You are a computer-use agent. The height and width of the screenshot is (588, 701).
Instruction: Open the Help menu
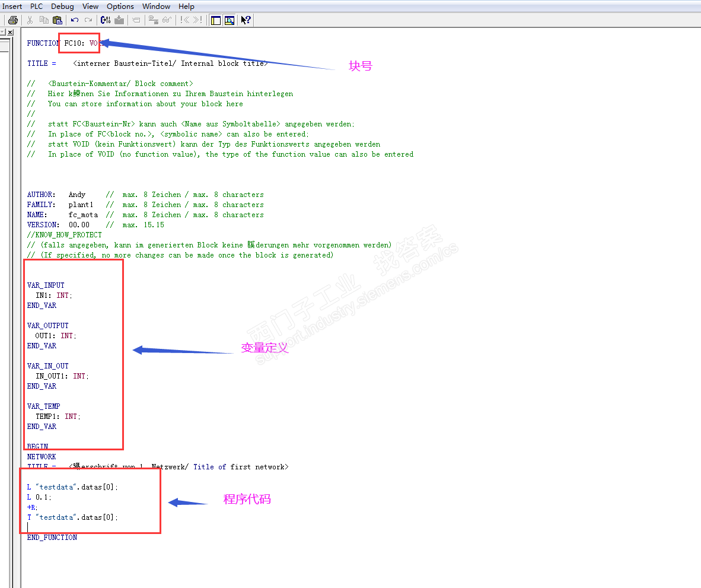coord(186,7)
